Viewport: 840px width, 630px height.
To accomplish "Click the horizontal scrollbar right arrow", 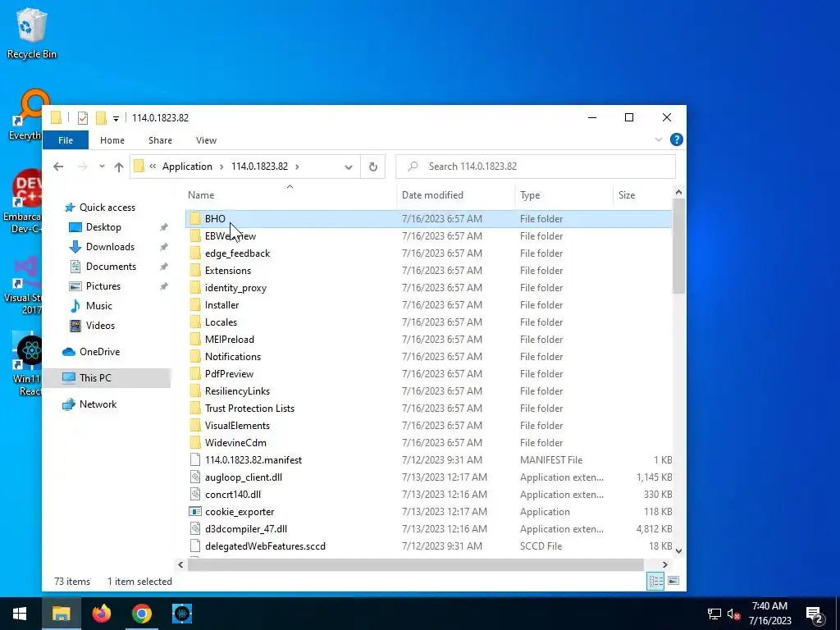I will [664, 564].
